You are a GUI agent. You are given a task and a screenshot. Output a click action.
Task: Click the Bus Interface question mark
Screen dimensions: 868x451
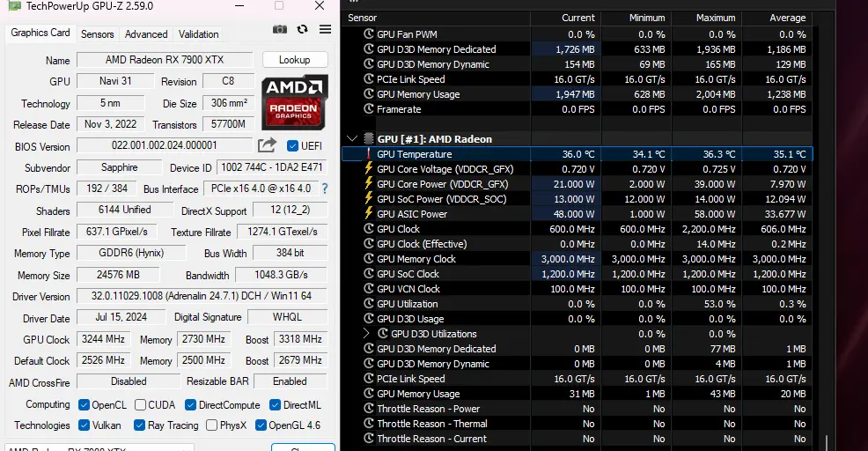pos(325,189)
